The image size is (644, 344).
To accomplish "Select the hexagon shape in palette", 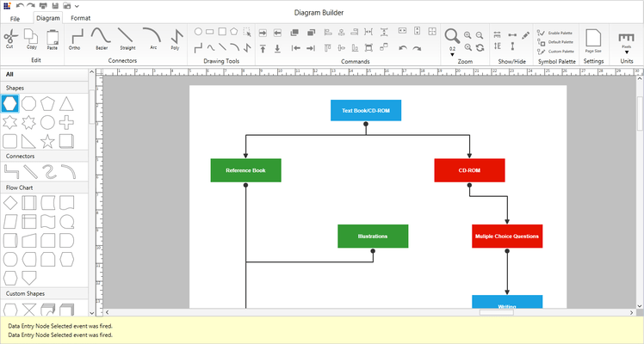I will click(x=9, y=104).
